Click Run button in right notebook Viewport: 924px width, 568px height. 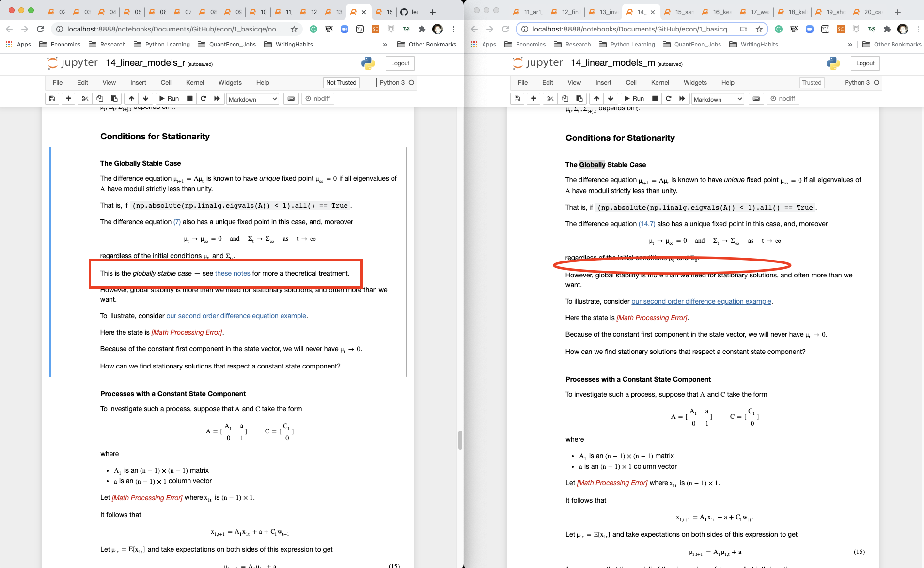coord(634,99)
